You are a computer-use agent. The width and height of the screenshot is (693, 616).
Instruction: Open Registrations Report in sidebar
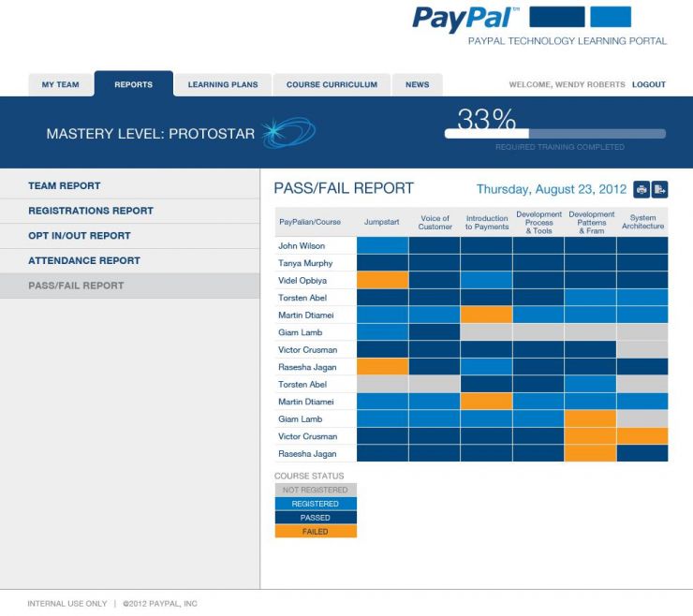point(130,211)
